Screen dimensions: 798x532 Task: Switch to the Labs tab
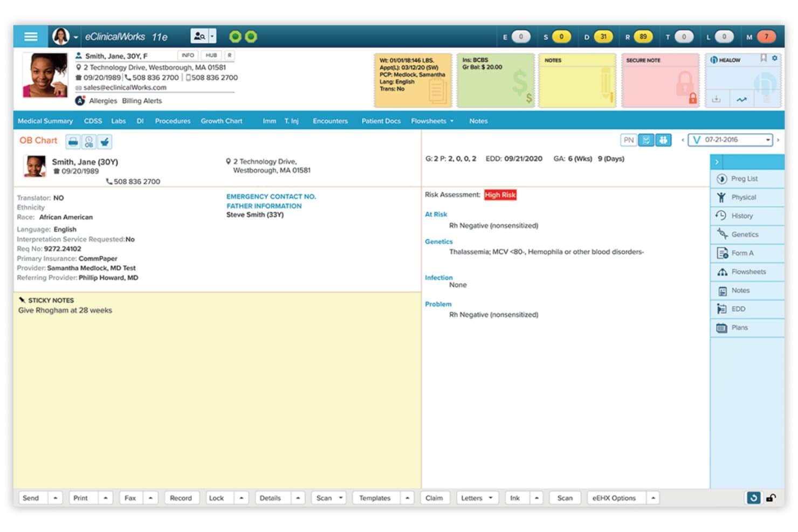[x=119, y=121]
